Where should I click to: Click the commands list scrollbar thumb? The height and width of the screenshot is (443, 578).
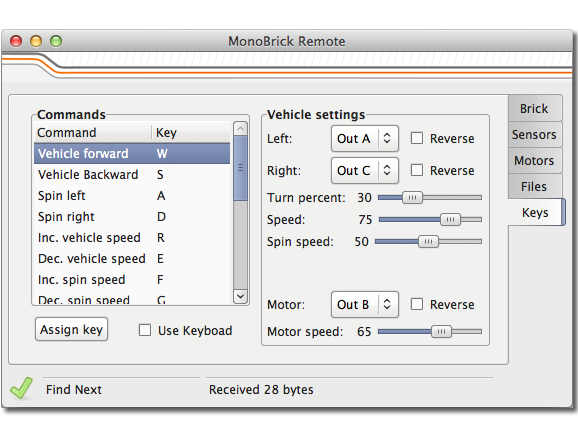pos(240,168)
